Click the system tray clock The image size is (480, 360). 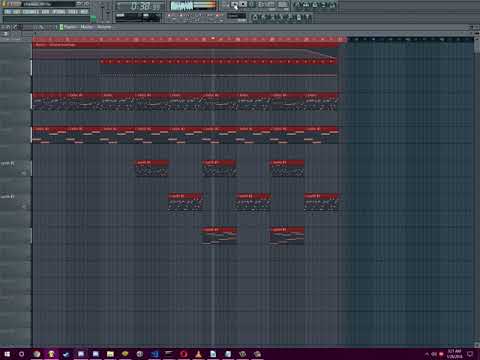pyautogui.click(x=454, y=354)
